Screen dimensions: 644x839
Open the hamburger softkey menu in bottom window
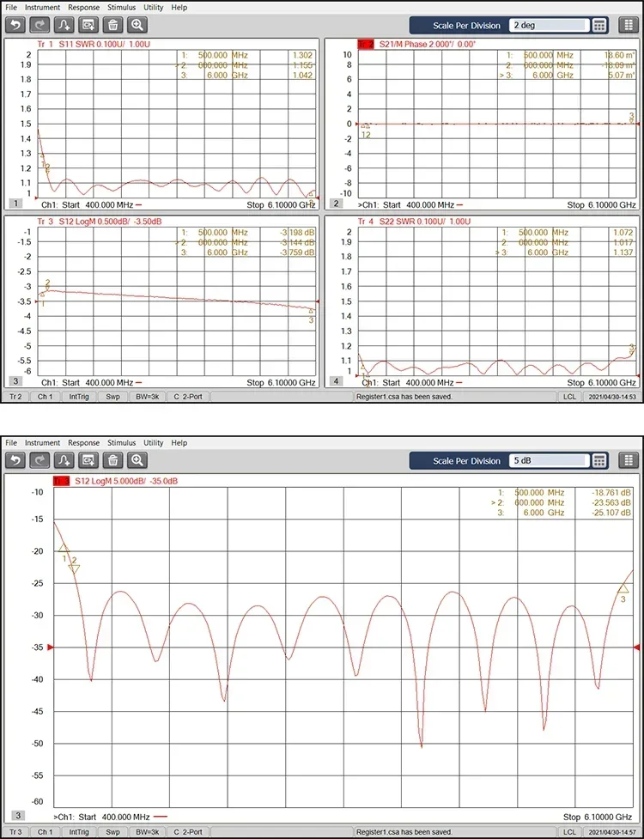click(629, 460)
